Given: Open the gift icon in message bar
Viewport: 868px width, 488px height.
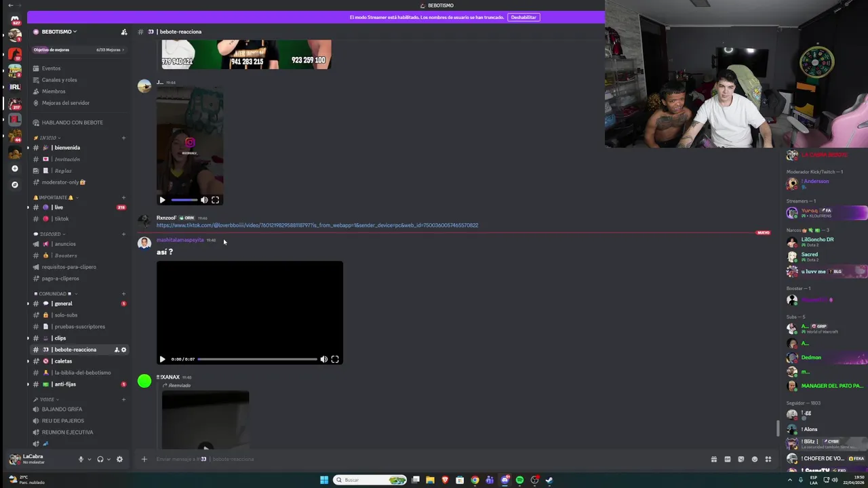Looking at the screenshot, I should [x=713, y=459].
